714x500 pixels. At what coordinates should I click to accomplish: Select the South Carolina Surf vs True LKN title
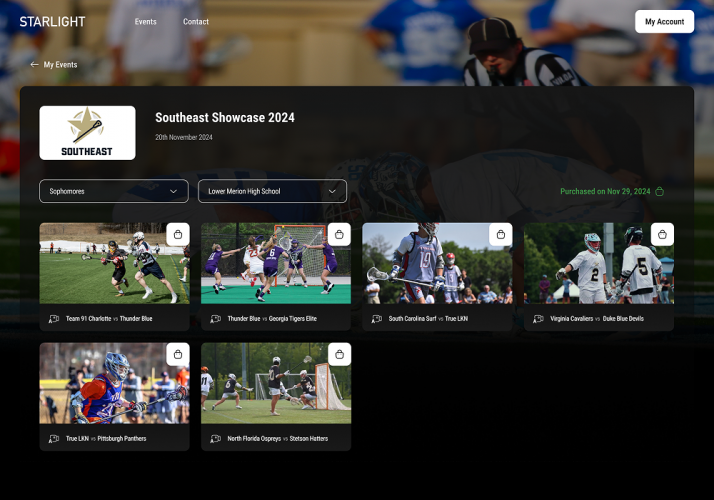[x=428, y=319]
